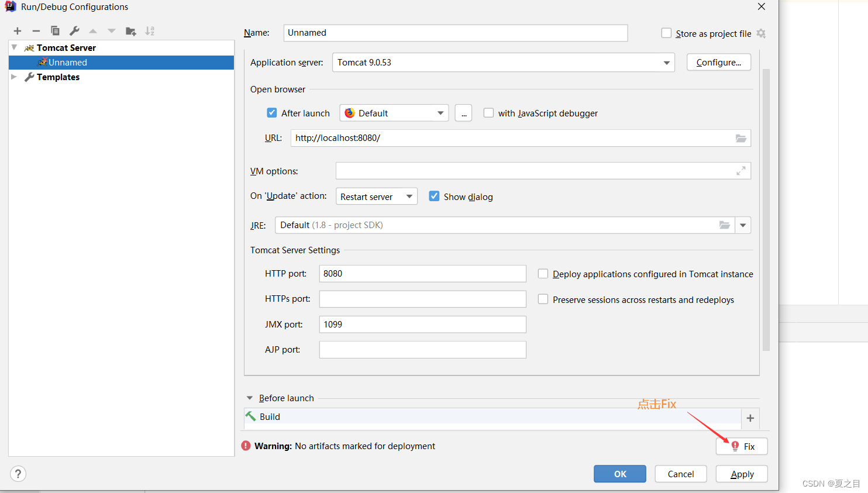The width and height of the screenshot is (868, 493).
Task: Click Cancel button
Action: click(x=681, y=474)
